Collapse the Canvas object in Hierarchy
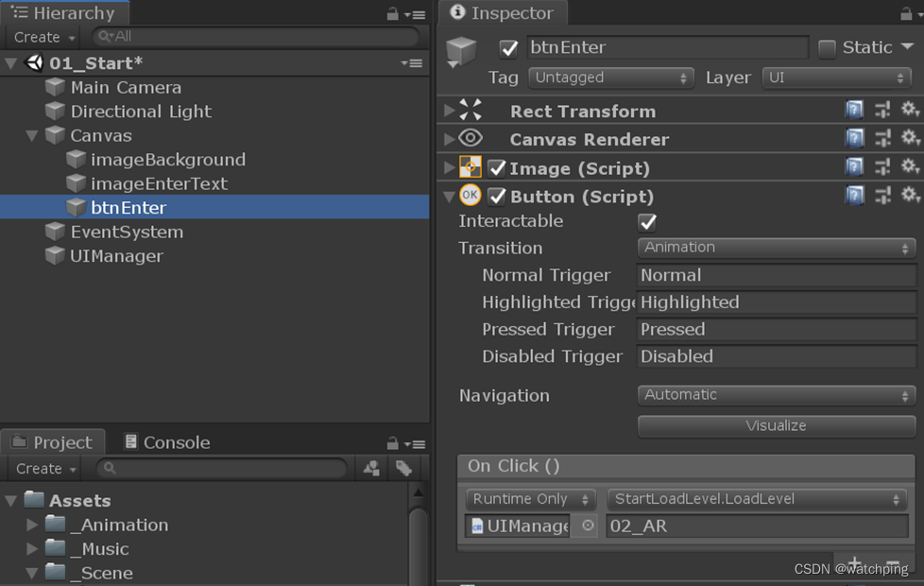The image size is (924, 586). pos(32,136)
